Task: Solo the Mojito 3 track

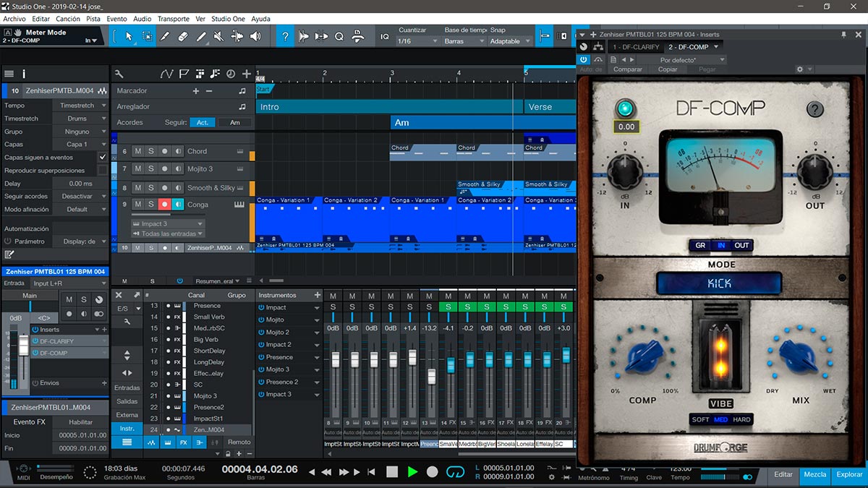Action: pos(151,168)
